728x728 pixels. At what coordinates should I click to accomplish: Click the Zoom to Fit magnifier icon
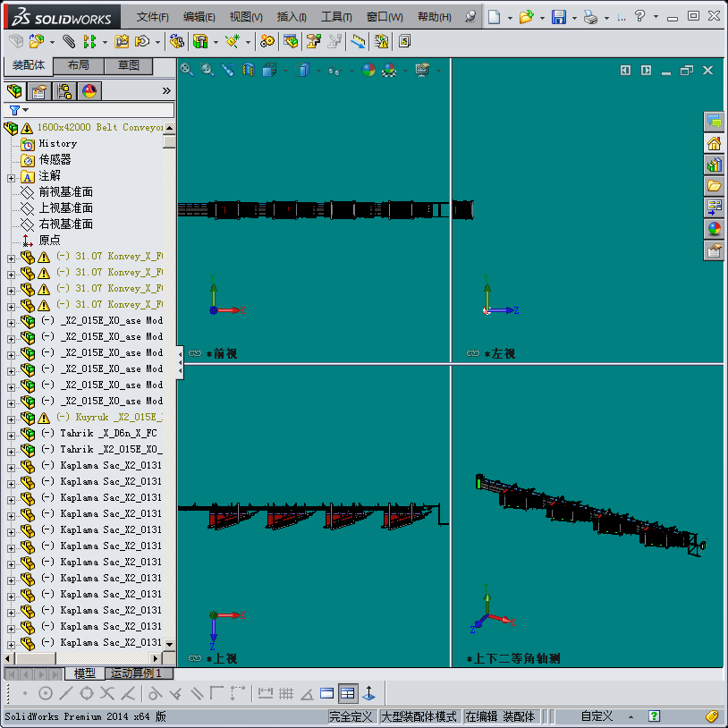point(187,70)
